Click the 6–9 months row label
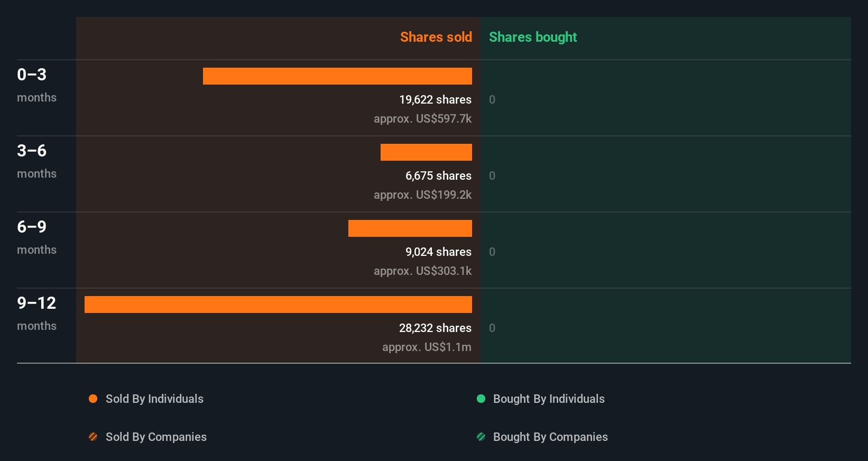 36,237
